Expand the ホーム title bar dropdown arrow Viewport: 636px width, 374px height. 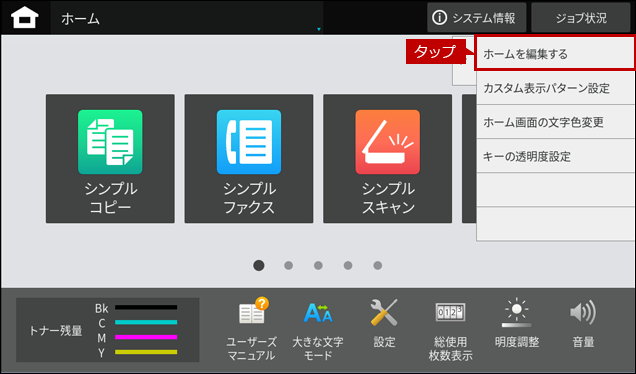pyautogui.click(x=319, y=29)
